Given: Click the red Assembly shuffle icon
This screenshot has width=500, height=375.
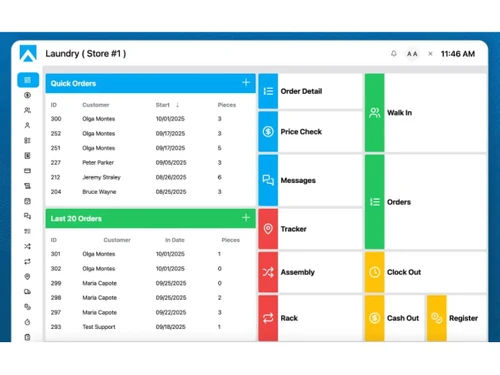Looking at the screenshot, I should point(268,272).
